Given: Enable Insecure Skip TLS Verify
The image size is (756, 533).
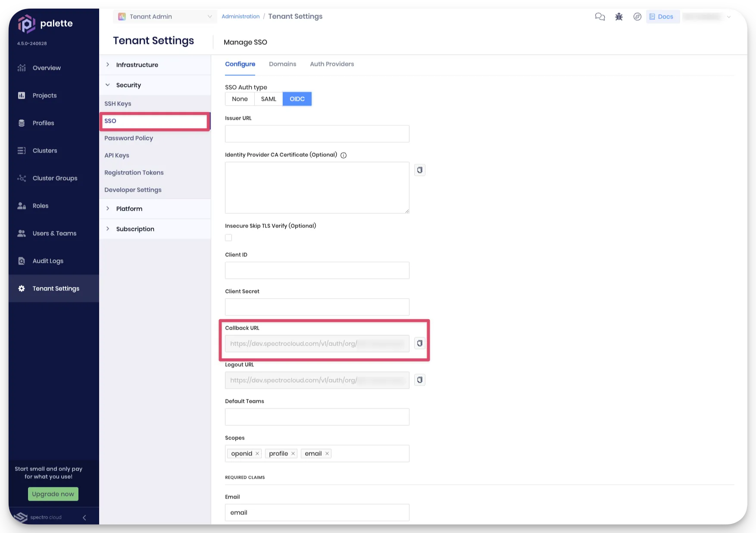Looking at the screenshot, I should [x=228, y=237].
